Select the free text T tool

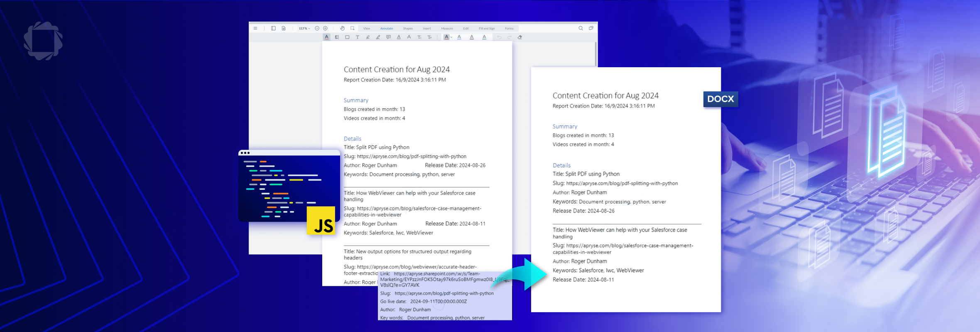(358, 37)
